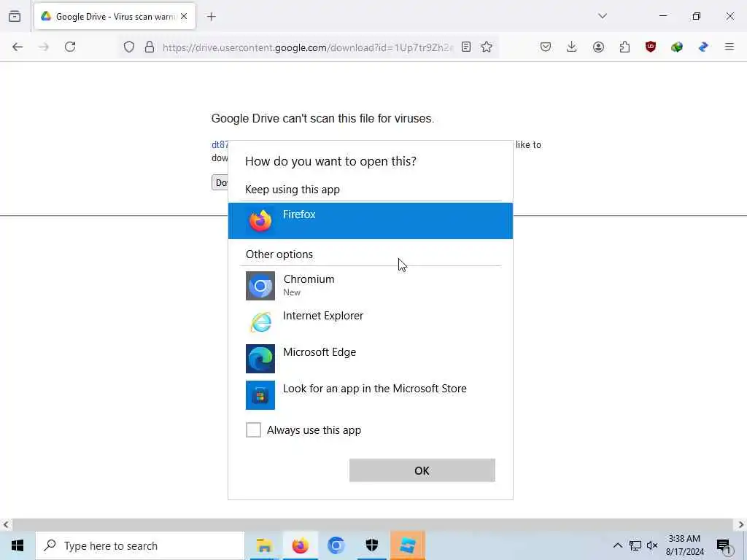Reload the current page
Image resolution: width=747 pixels, height=560 pixels.
point(70,47)
